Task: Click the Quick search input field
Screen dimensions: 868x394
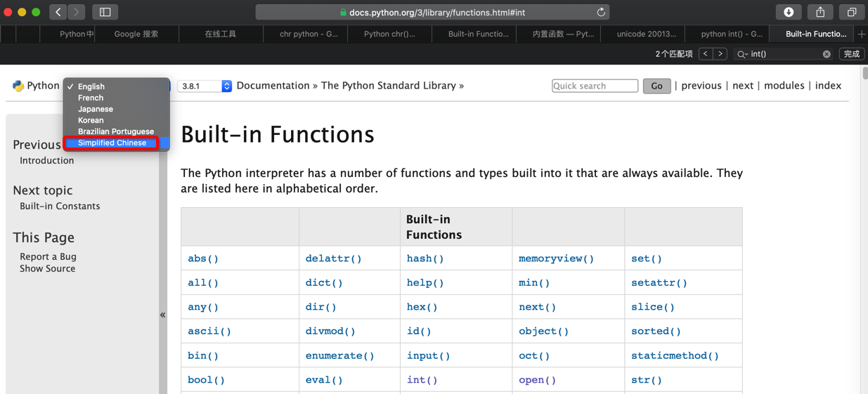Action: [595, 86]
